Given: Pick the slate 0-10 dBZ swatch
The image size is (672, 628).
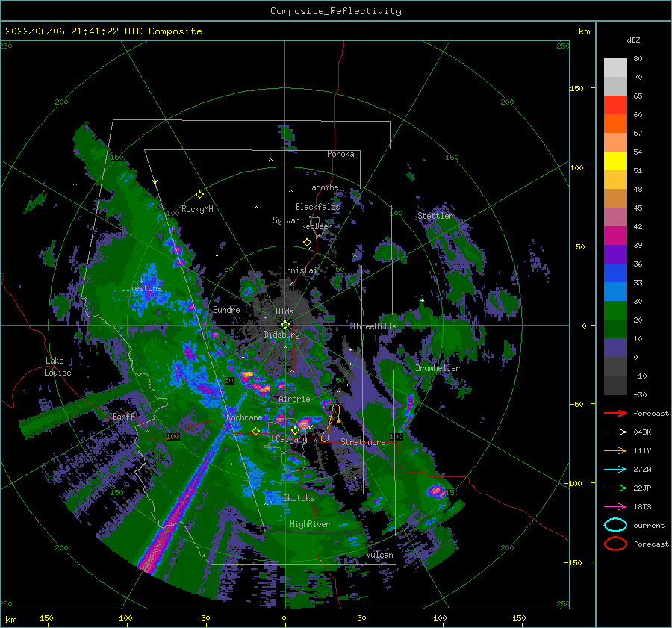Looking at the screenshot, I should pyautogui.click(x=615, y=348).
